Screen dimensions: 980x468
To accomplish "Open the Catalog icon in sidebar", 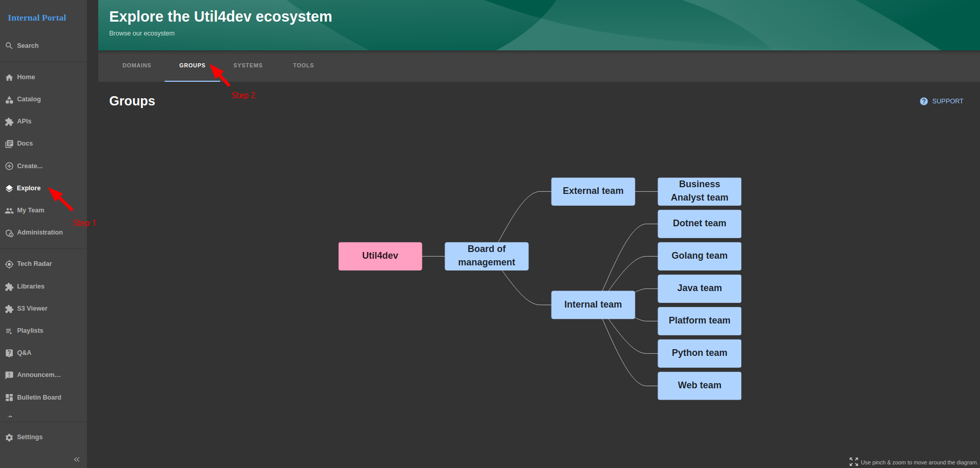I will click(9, 100).
